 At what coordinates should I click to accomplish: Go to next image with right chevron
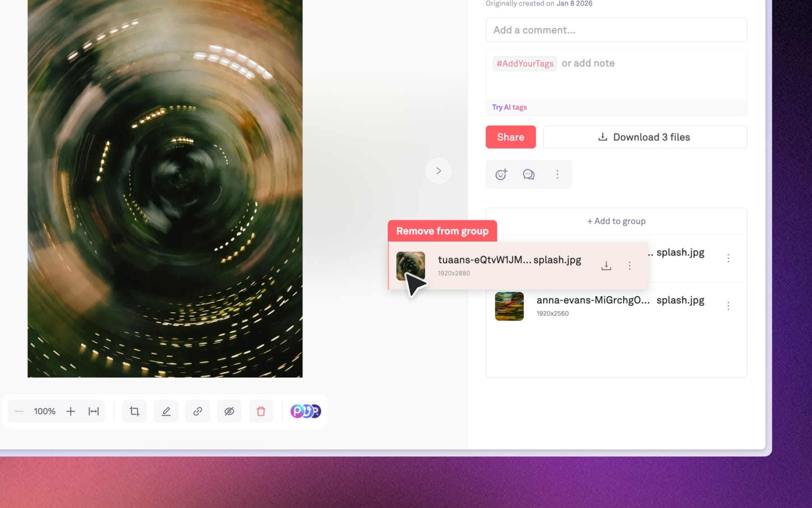[438, 171]
